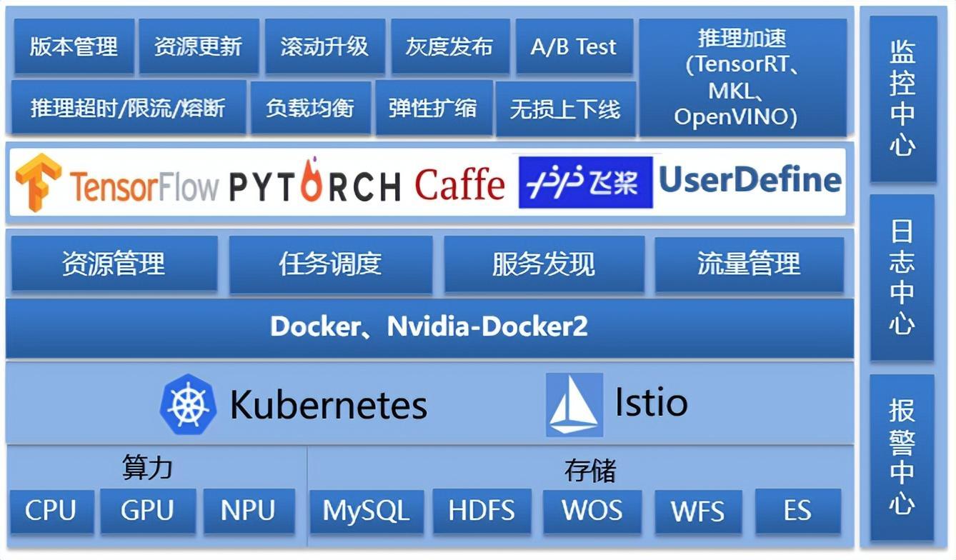Click the Caffe logo
Screen dimensions: 956x560
click(460, 186)
